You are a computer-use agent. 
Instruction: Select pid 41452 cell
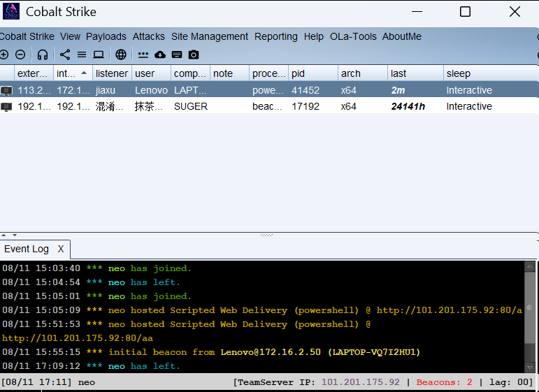pos(313,90)
